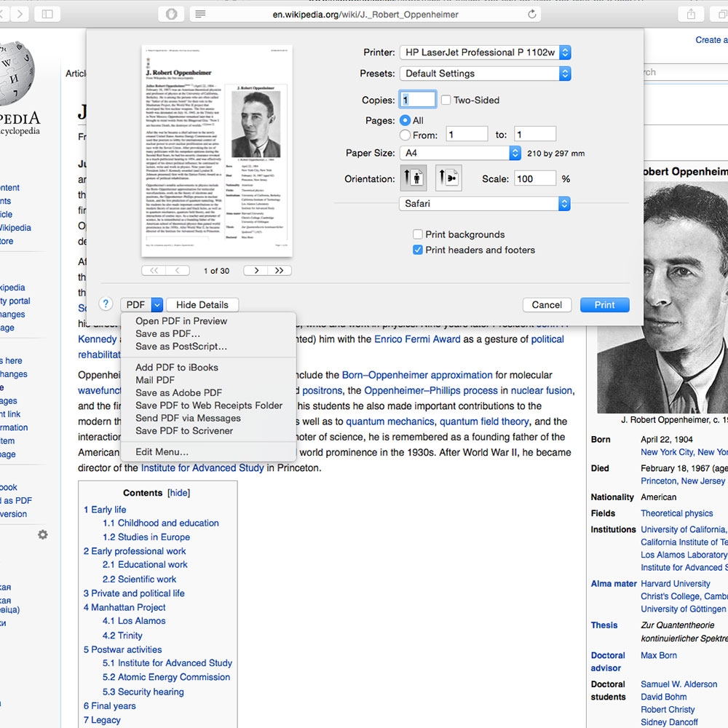Go to next preview page arrow
This screenshot has width=728, height=728.
(x=256, y=271)
